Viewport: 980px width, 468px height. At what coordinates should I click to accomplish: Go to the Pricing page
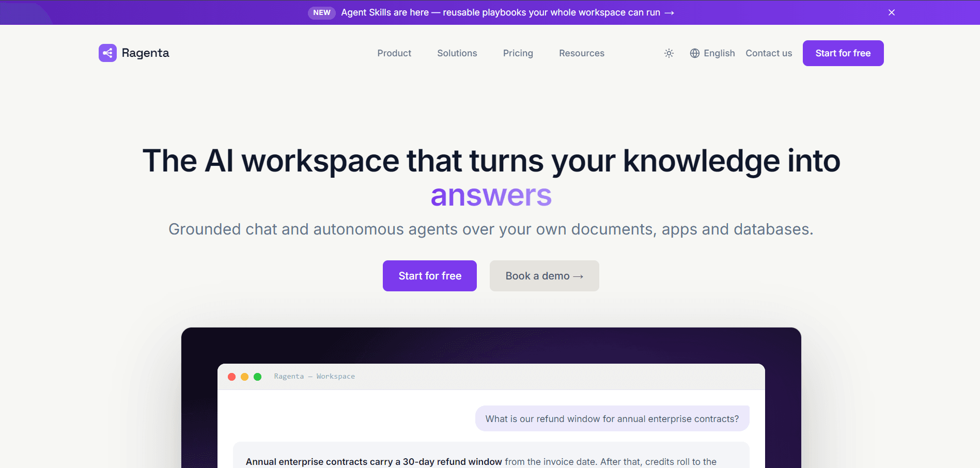(x=518, y=53)
